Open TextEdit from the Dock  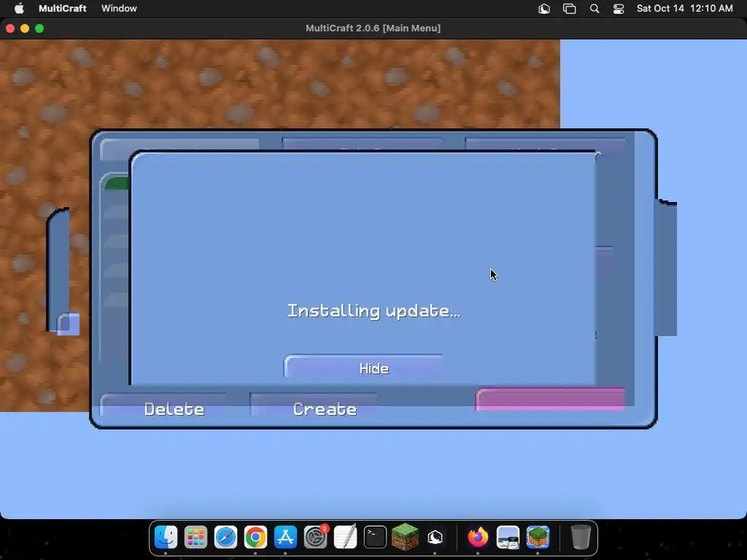(345, 537)
